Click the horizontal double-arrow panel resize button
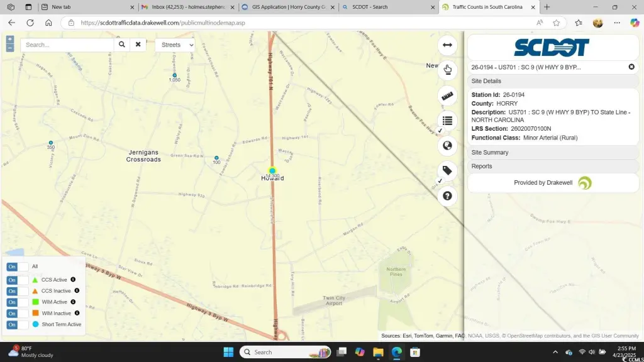 click(x=447, y=45)
